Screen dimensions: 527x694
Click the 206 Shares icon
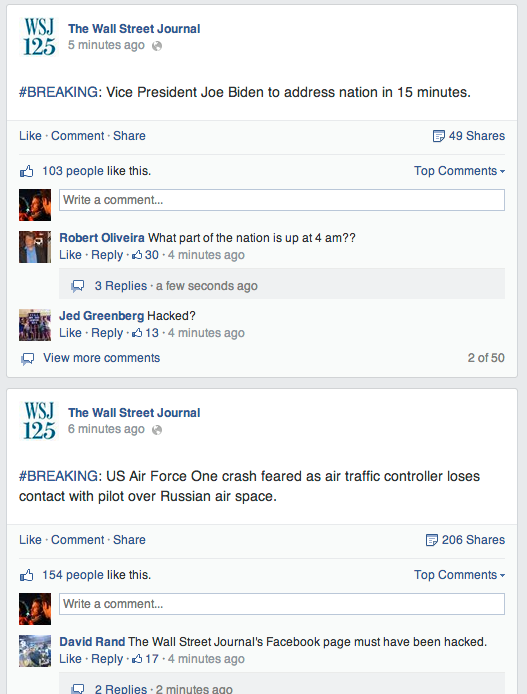431,540
